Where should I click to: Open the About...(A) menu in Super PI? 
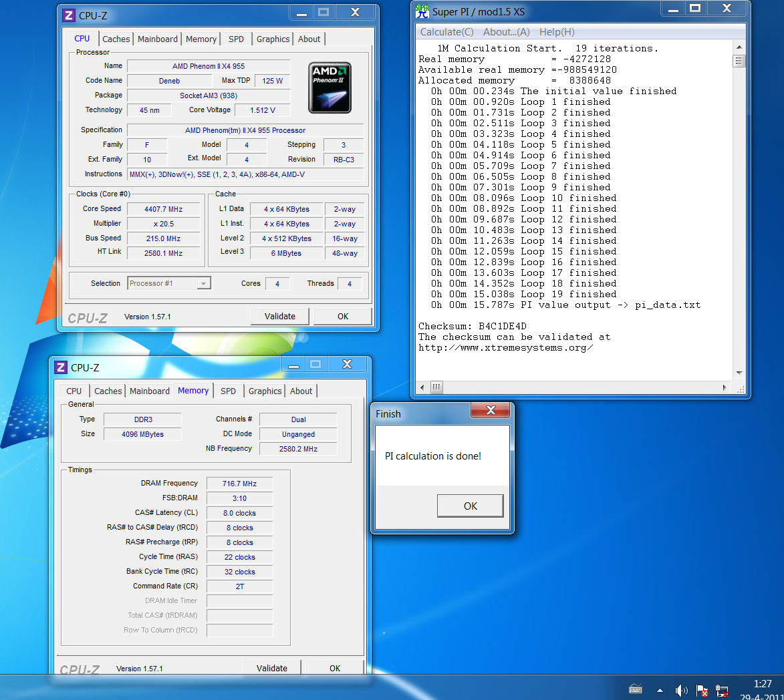506,32
